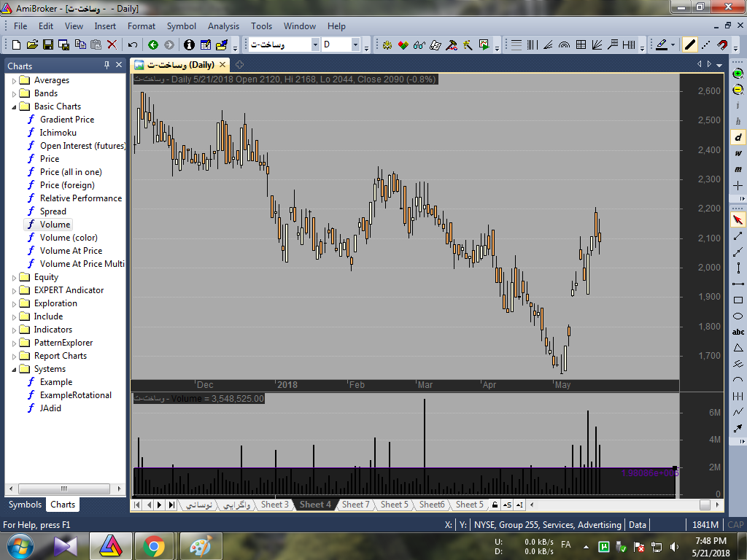
Task: Select the JAdid system formula
Action: pos(50,408)
